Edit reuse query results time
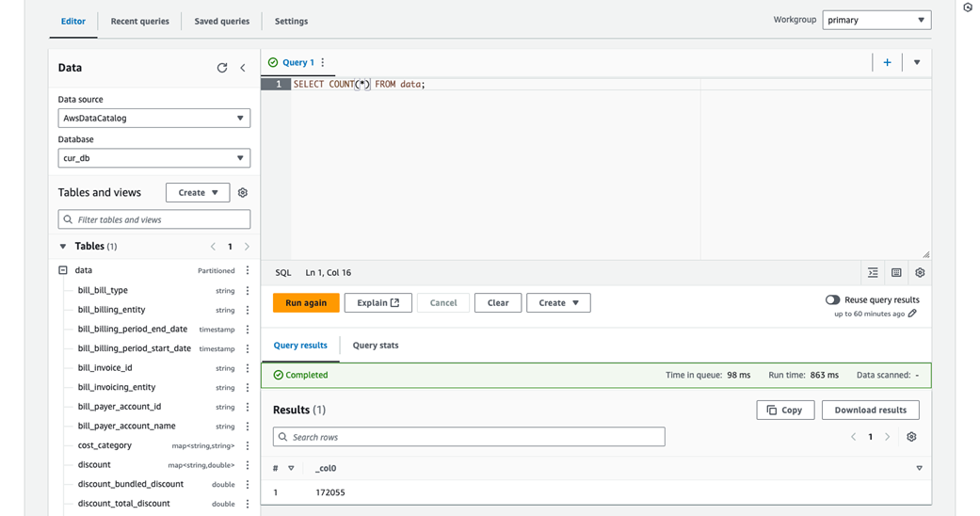Viewport: 980px width, 516px height. [912, 314]
